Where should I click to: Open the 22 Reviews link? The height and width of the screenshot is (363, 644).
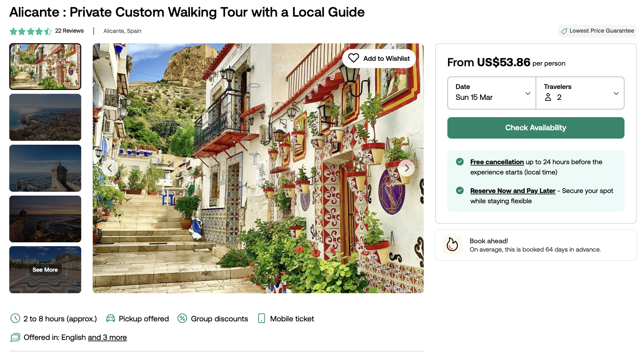pos(69,31)
